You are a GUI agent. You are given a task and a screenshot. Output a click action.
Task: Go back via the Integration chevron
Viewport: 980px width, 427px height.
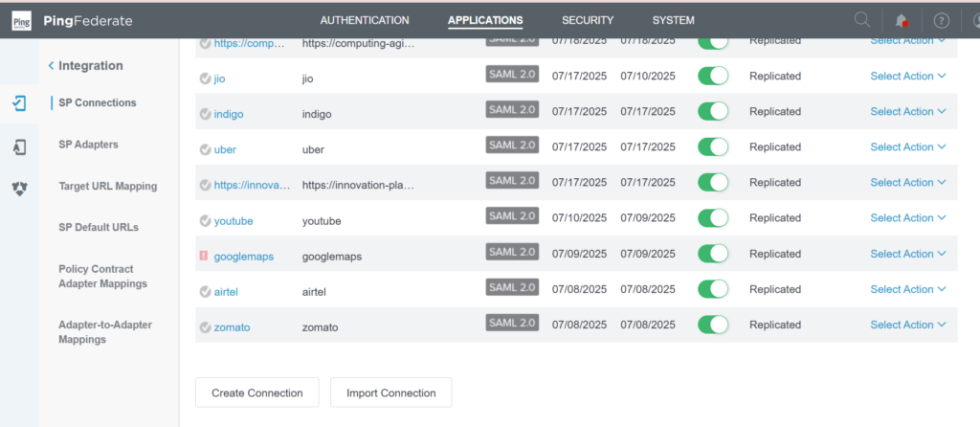51,66
